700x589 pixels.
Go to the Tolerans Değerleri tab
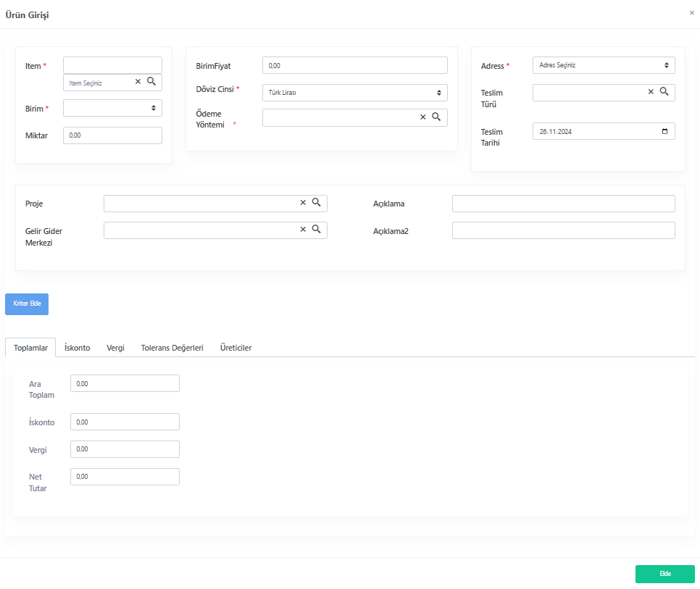[x=172, y=348]
